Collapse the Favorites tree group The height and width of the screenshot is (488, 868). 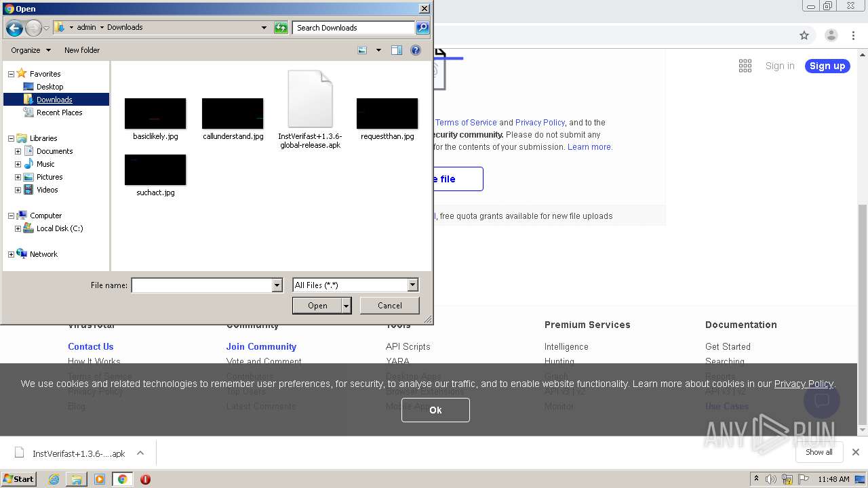(11, 74)
